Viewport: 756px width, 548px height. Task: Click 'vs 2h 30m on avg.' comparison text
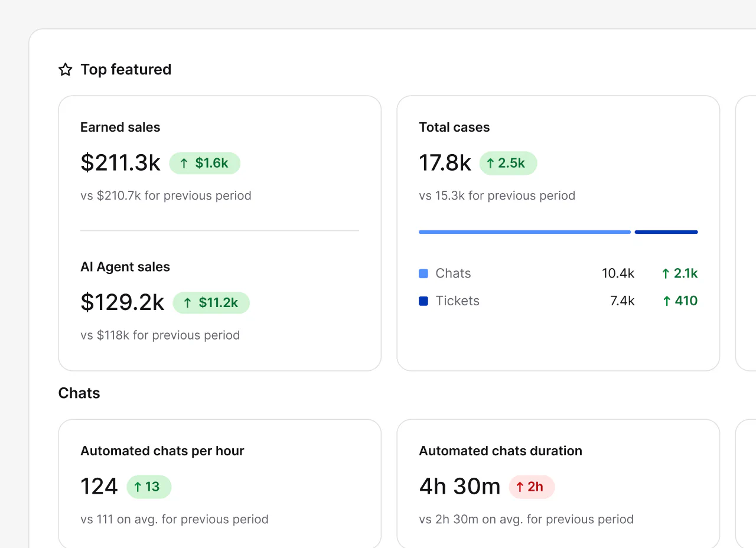(x=526, y=519)
